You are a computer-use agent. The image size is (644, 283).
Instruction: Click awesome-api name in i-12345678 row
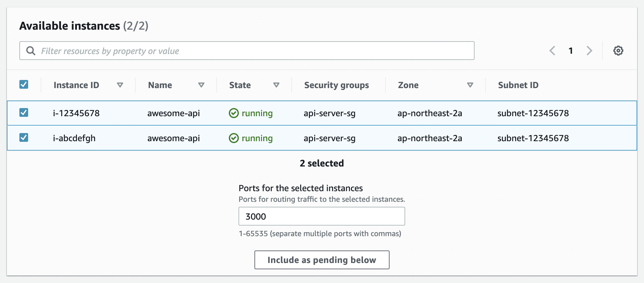[x=174, y=113]
